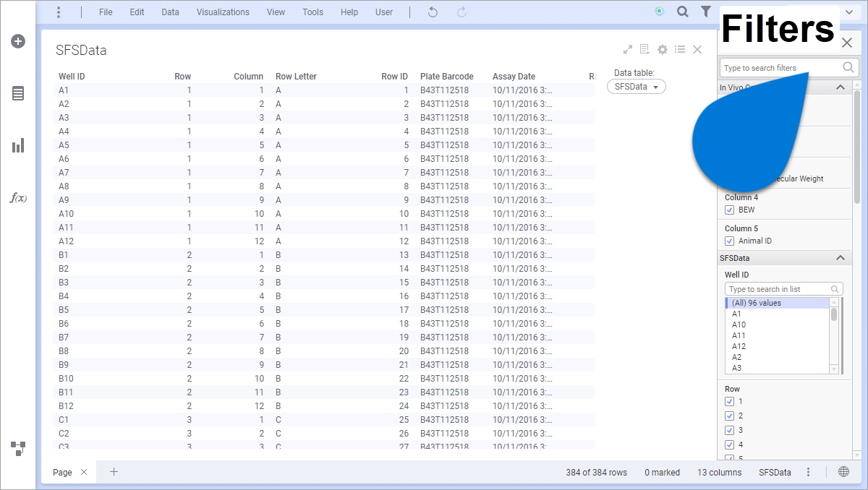Click the Column column header

(x=249, y=76)
